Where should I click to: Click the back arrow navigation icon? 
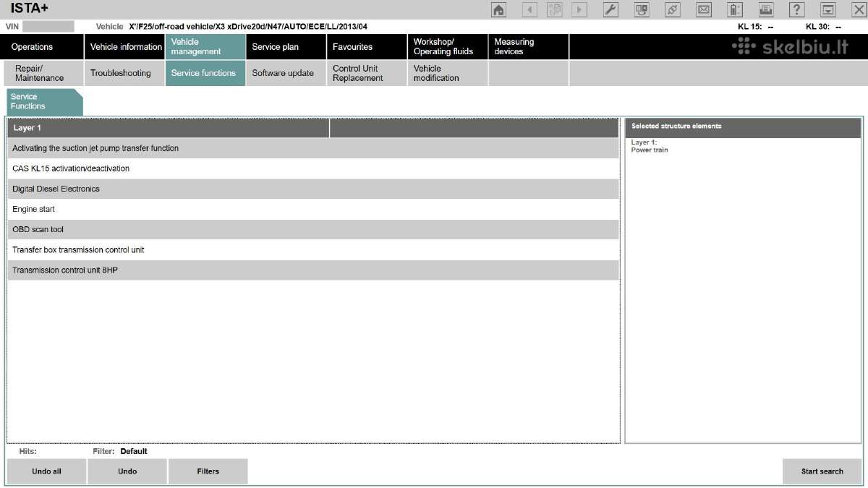[x=529, y=9]
